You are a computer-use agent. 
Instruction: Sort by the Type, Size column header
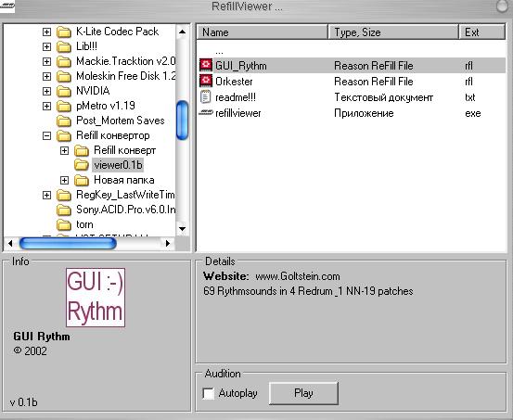393,32
